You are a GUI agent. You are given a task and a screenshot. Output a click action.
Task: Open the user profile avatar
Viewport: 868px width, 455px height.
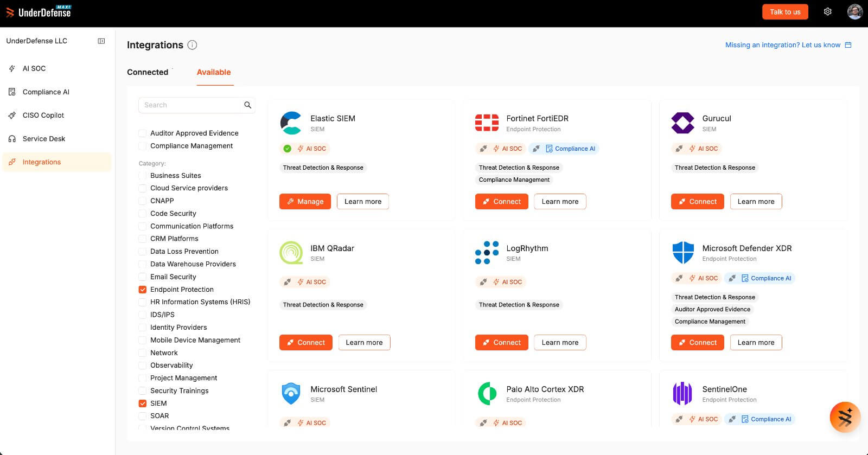click(x=855, y=11)
